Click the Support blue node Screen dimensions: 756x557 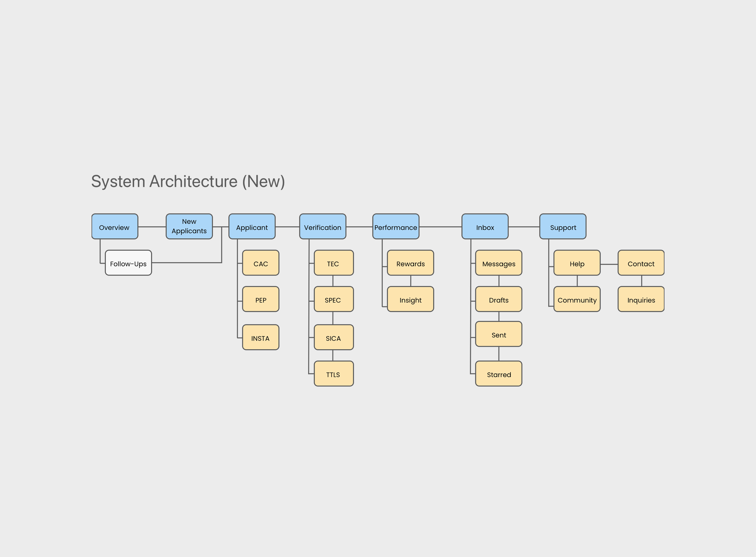point(563,227)
